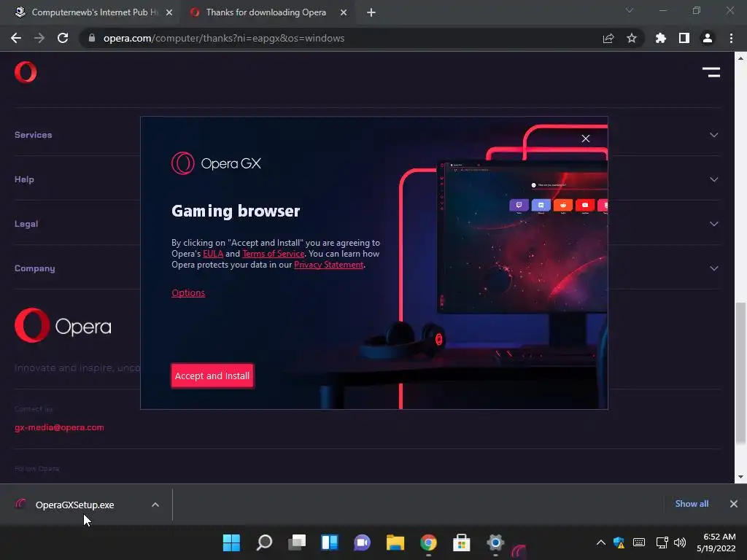The width and height of the screenshot is (747, 560).
Task: Open the Chrome profile menu
Action: (708, 38)
